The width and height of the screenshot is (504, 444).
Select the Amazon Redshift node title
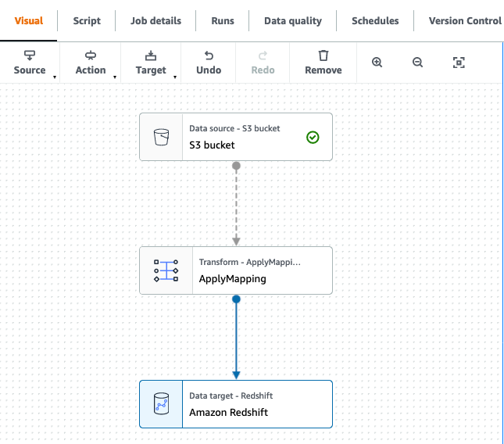[228, 412]
